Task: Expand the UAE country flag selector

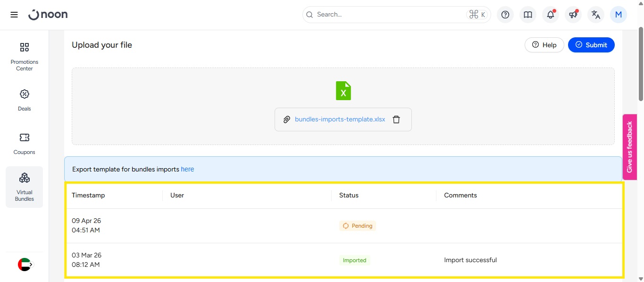Action: 25,265
